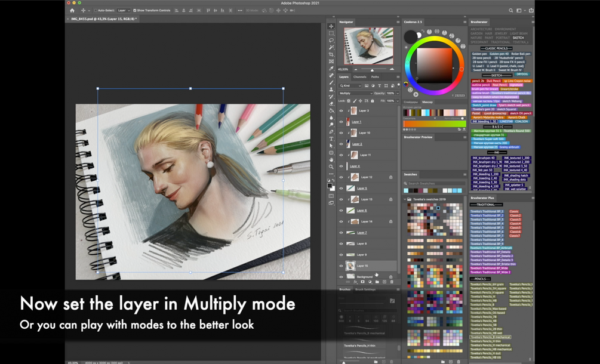Open layer style fx menu
600x364 pixels.
(x=355, y=282)
